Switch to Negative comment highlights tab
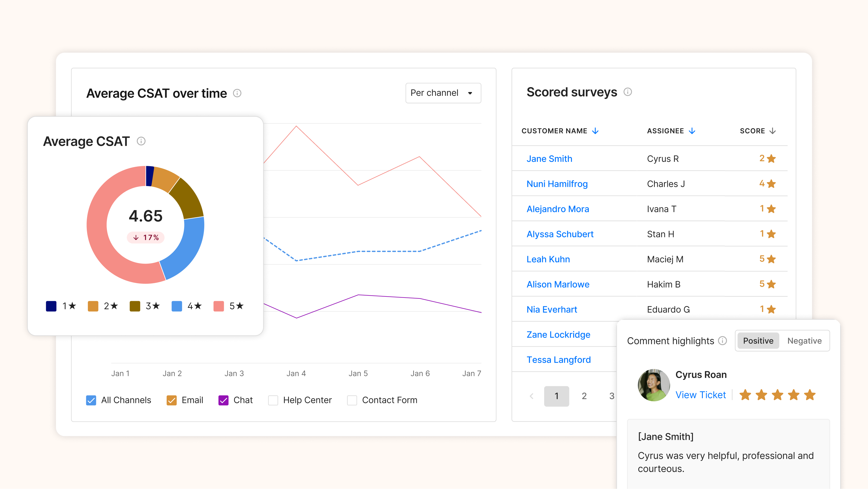Viewport: 868px width, 489px height. tap(804, 341)
